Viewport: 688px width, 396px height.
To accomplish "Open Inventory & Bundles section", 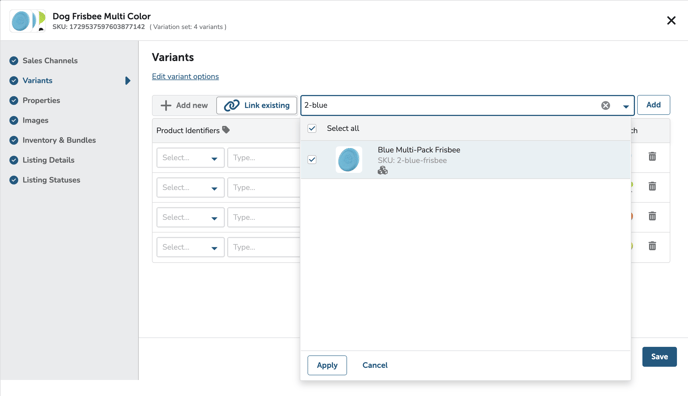I will 59,140.
